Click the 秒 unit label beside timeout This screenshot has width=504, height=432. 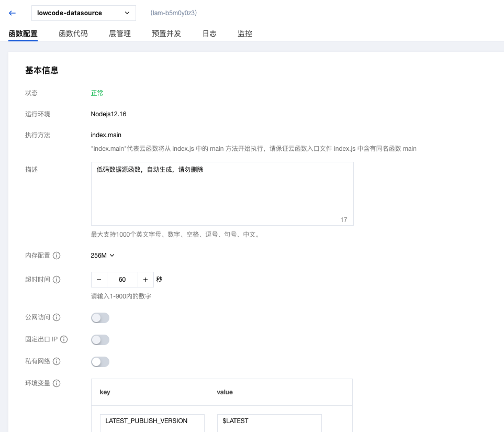pyautogui.click(x=160, y=279)
